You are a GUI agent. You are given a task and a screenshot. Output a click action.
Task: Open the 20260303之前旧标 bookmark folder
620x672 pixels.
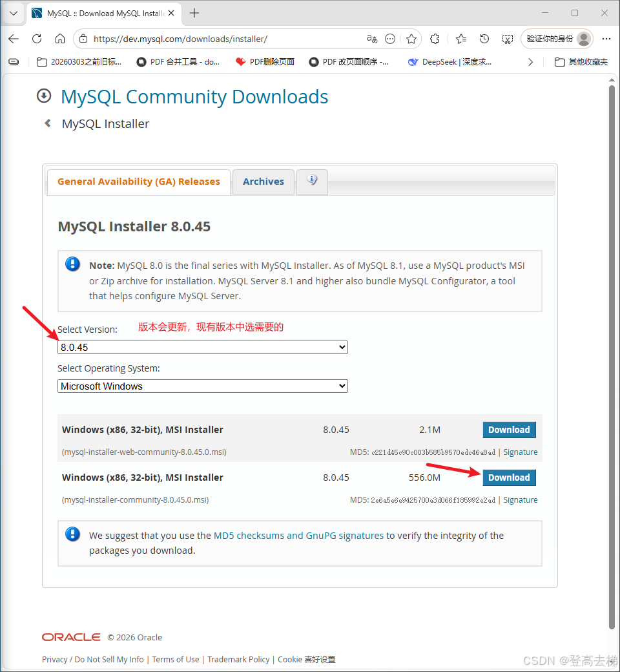[79, 62]
